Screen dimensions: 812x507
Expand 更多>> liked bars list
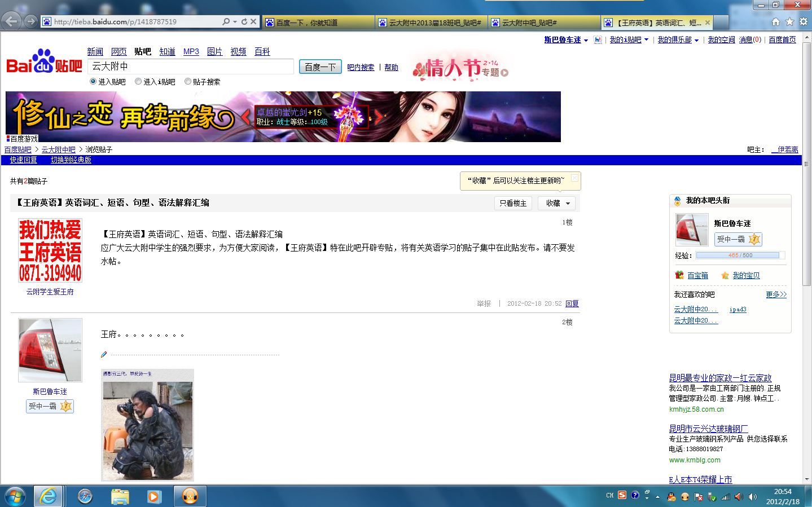[x=776, y=294]
